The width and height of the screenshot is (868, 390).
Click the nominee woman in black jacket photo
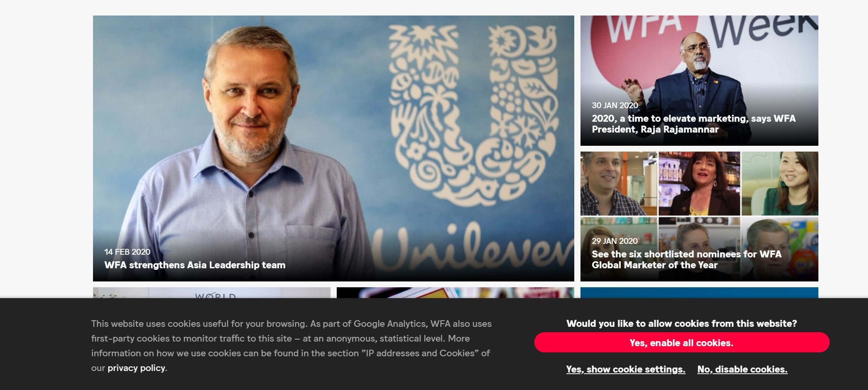[699, 183]
